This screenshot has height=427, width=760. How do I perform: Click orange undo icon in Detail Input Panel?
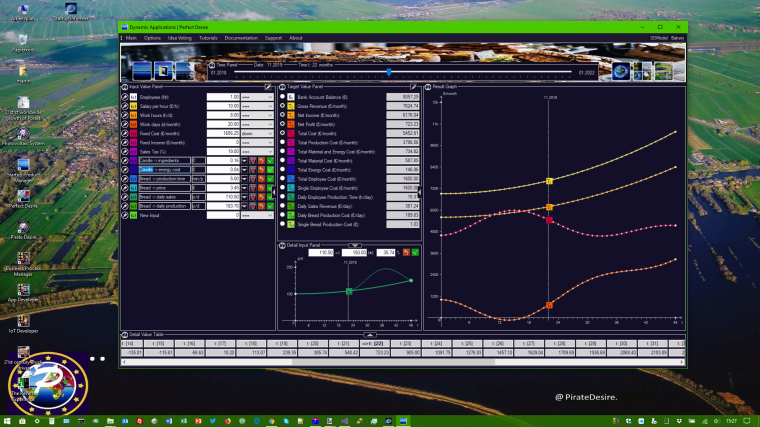click(x=406, y=253)
